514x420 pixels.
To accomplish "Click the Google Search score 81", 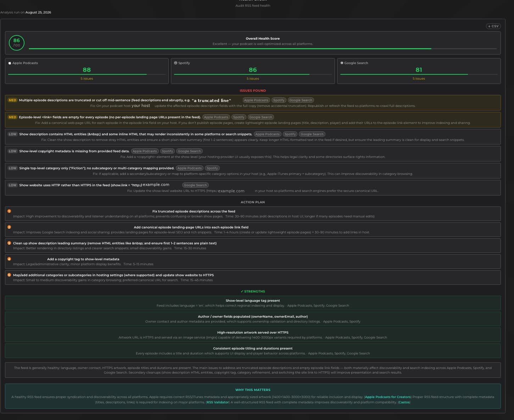I will [x=419, y=70].
